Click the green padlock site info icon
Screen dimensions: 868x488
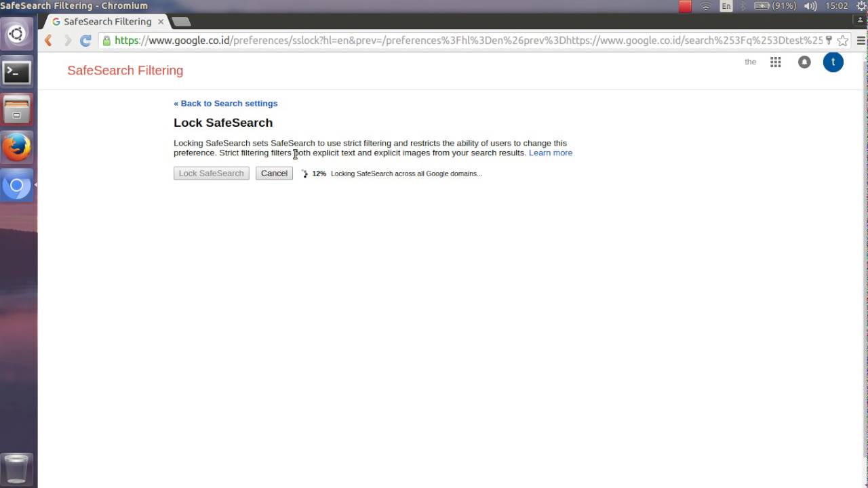[106, 41]
